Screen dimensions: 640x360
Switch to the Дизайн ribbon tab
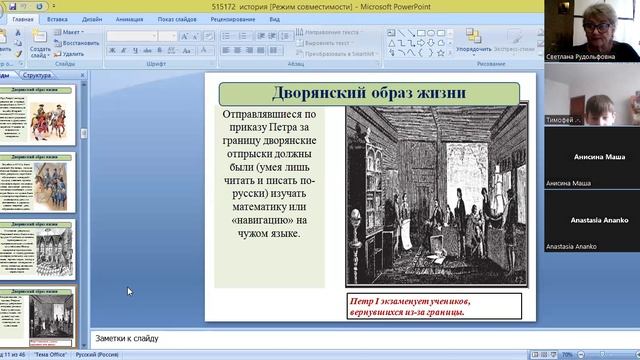pos(92,19)
